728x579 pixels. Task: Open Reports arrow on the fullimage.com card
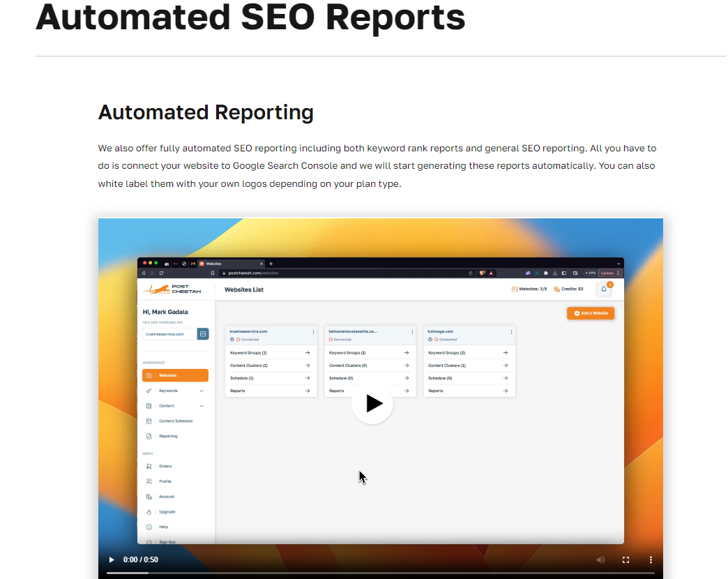505,391
